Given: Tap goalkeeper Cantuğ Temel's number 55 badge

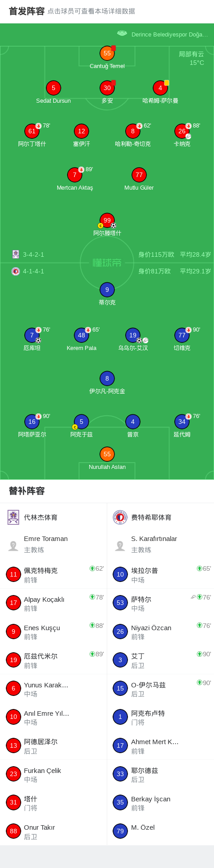Looking at the screenshot, I should (x=107, y=53).
